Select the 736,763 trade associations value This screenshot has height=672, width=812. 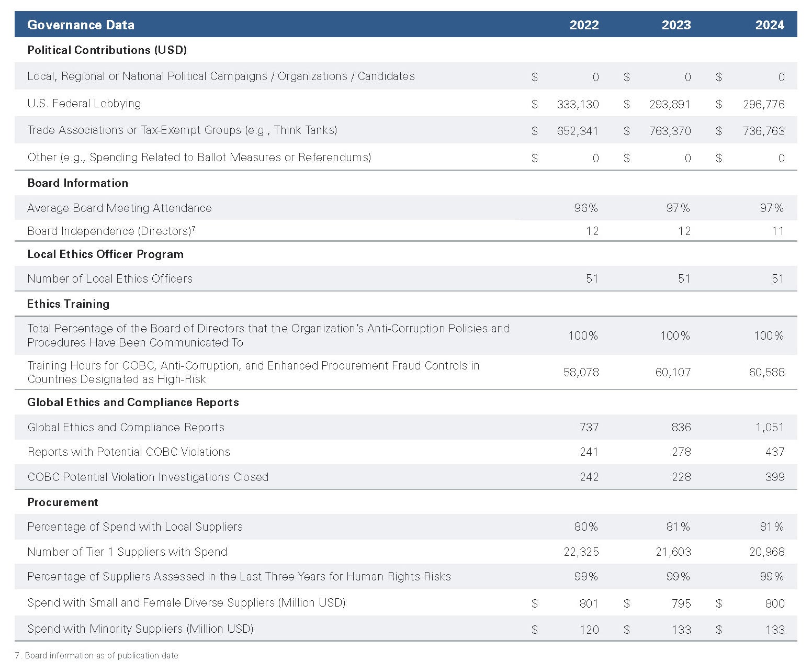coord(763,131)
